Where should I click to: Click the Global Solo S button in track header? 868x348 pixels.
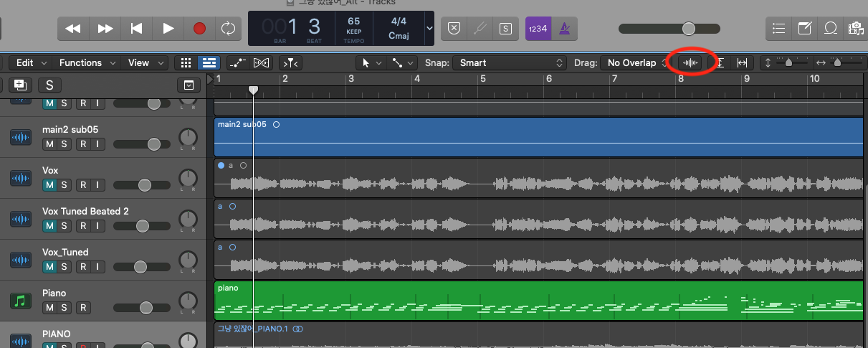point(49,85)
